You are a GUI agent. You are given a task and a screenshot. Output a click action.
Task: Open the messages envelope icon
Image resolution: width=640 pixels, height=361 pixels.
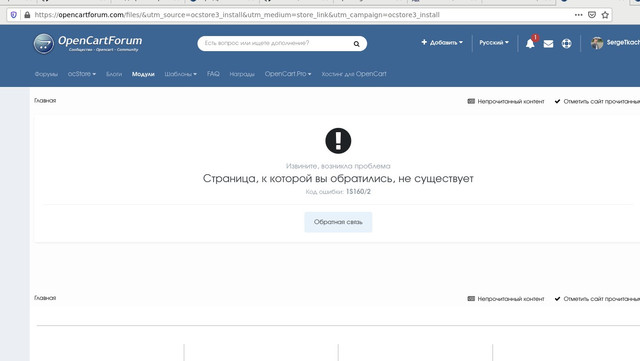click(x=548, y=44)
